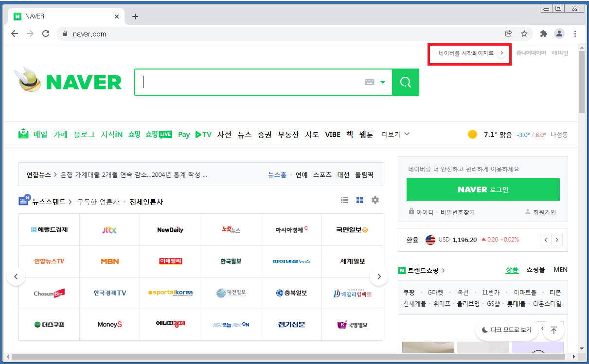This screenshot has width=589, height=364.
Task: Click the 쿠팡 shopping mall link
Action: pos(409,293)
